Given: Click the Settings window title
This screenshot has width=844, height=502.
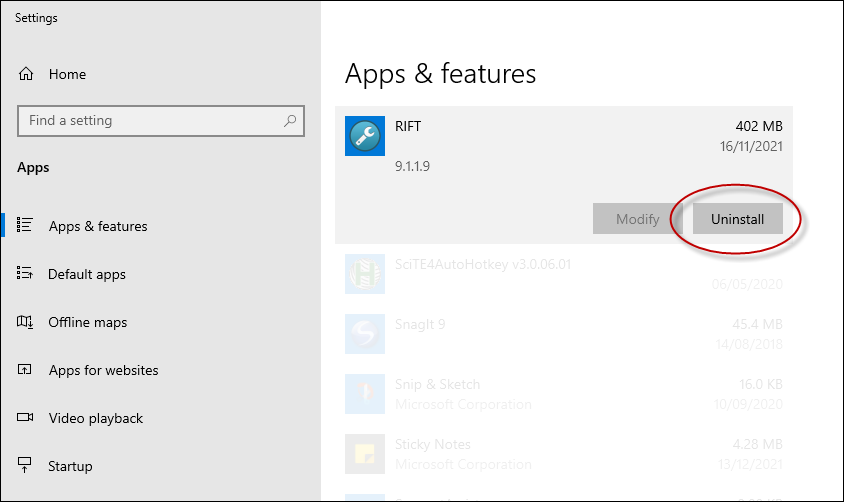Looking at the screenshot, I should coord(36,18).
